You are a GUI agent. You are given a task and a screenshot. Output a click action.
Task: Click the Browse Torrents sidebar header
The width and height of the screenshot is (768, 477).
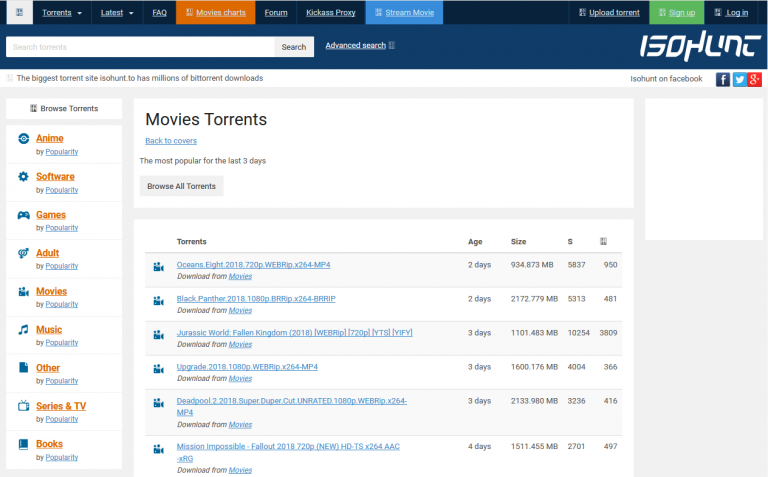(64, 108)
